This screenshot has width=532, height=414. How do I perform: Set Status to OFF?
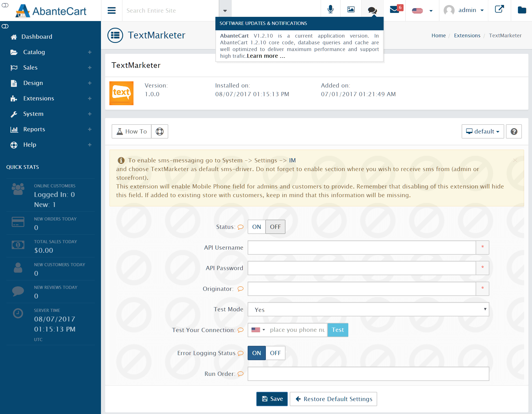coord(275,227)
